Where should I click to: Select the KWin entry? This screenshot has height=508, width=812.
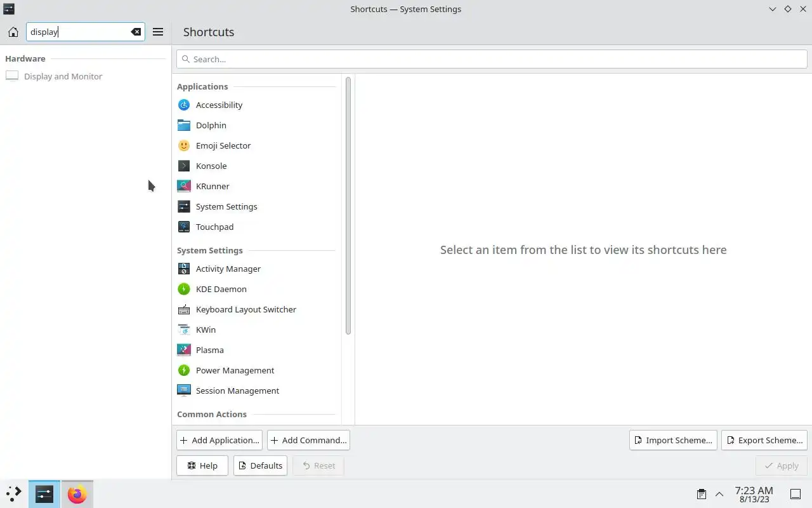pos(257,330)
